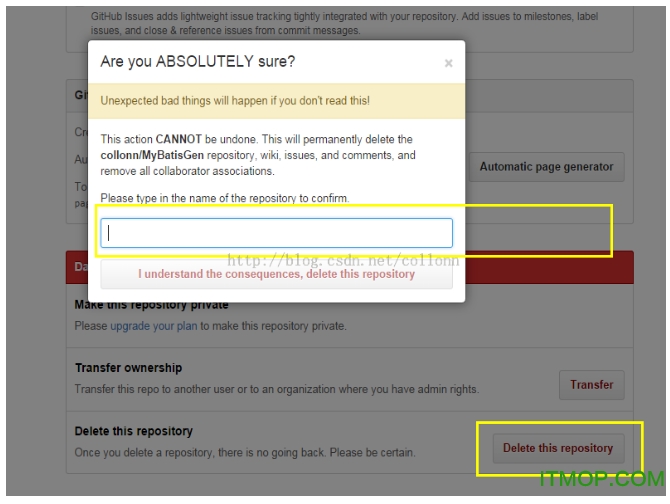Click 'Once you delete a repository' description text
The height and width of the screenshot is (504, 670).
coord(245,452)
